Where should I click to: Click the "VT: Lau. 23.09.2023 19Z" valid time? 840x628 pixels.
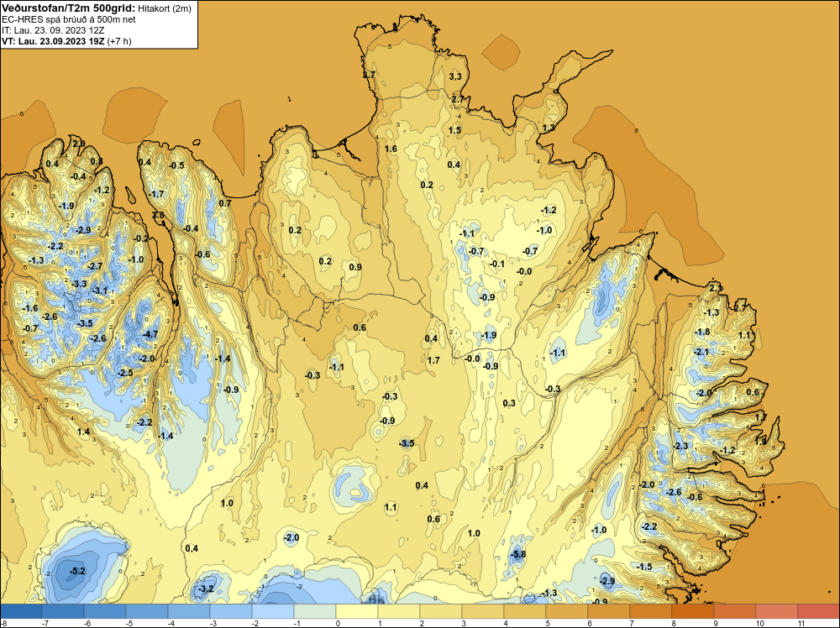[x=54, y=41]
